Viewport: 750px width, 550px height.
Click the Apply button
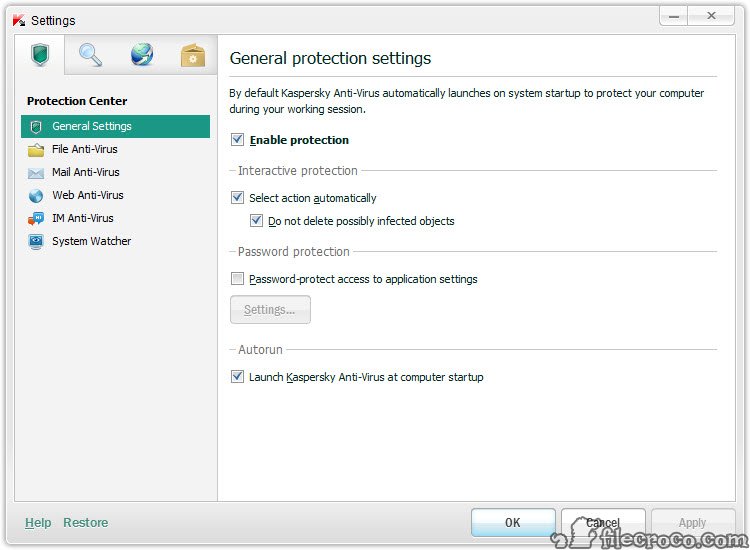[692, 522]
